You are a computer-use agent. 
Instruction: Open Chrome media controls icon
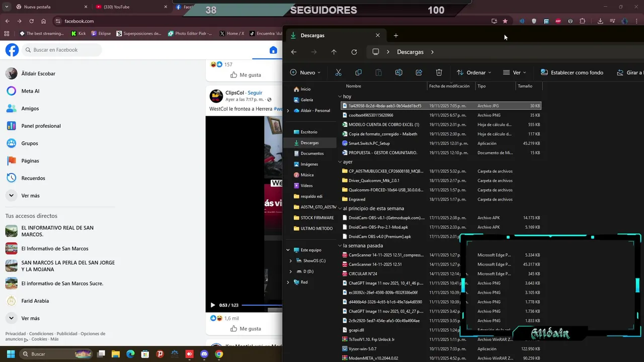click(612, 21)
